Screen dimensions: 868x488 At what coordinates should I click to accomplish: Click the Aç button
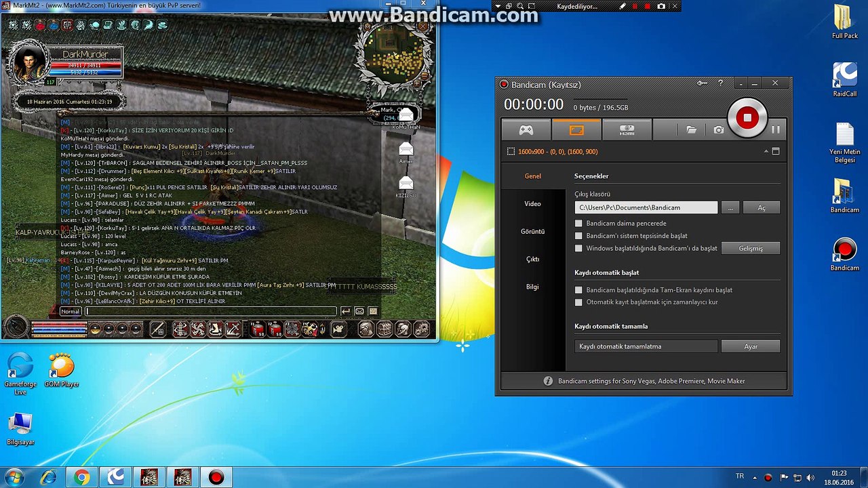[x=761, y=207]
